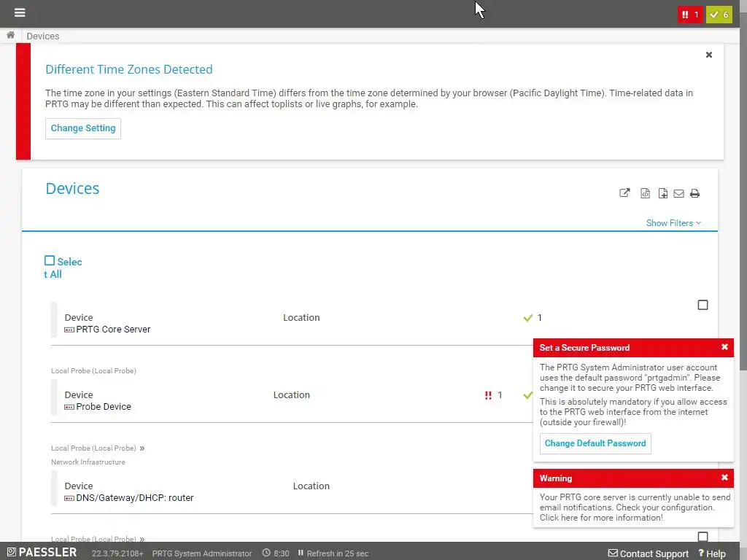Open the Probe Device entry

point(104,406)
